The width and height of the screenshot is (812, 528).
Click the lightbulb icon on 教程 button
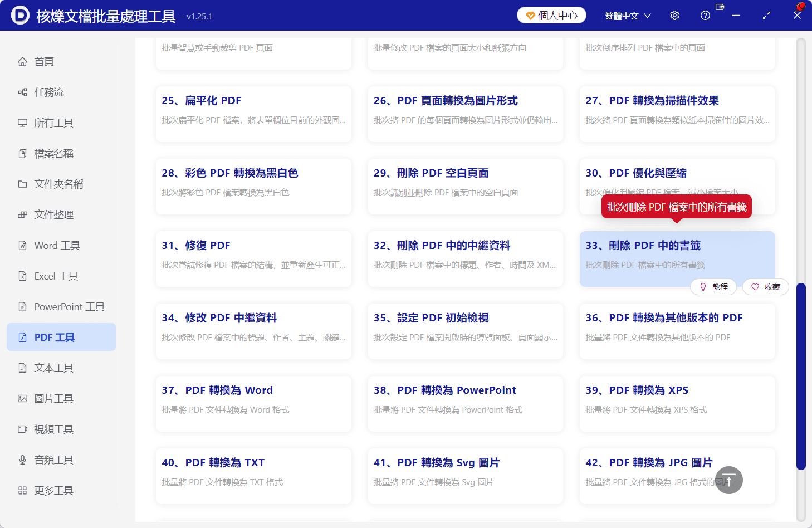click(703, 287)
